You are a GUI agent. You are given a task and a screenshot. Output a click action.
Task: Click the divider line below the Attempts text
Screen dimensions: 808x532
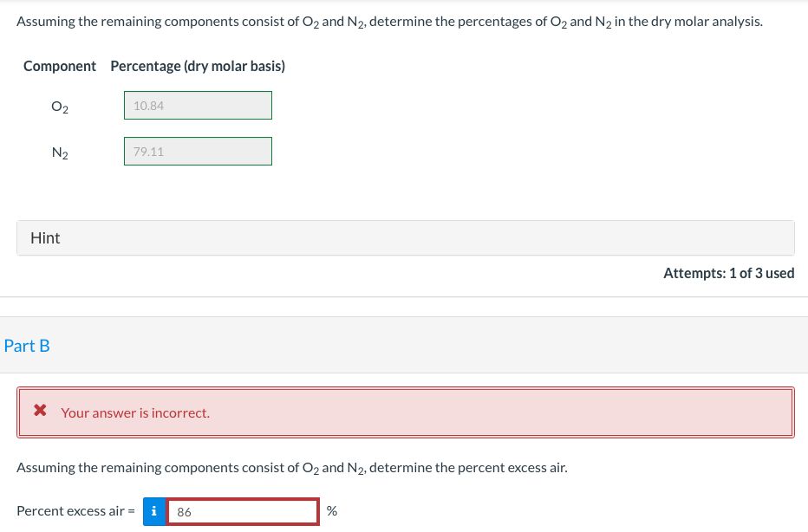(x=404, y=297)
